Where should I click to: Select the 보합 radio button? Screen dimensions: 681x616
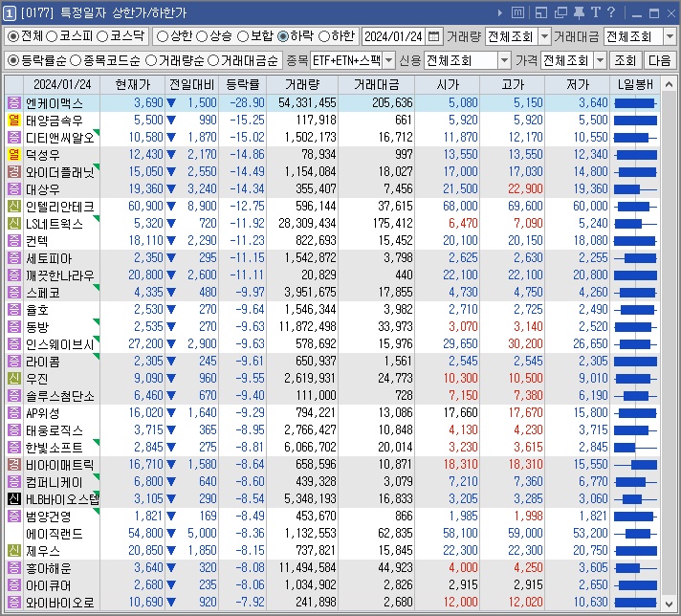(243, 36)
